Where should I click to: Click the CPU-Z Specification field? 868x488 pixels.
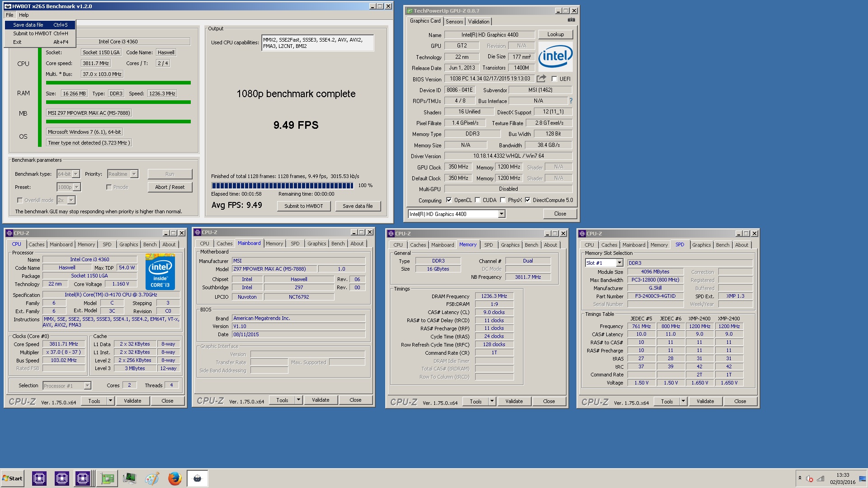coord(111,295)
